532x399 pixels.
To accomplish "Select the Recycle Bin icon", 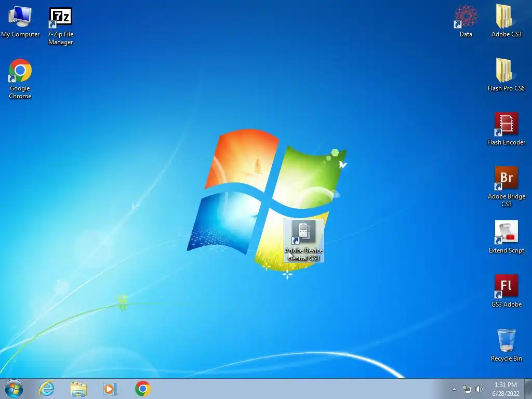I will pos(506,345).
